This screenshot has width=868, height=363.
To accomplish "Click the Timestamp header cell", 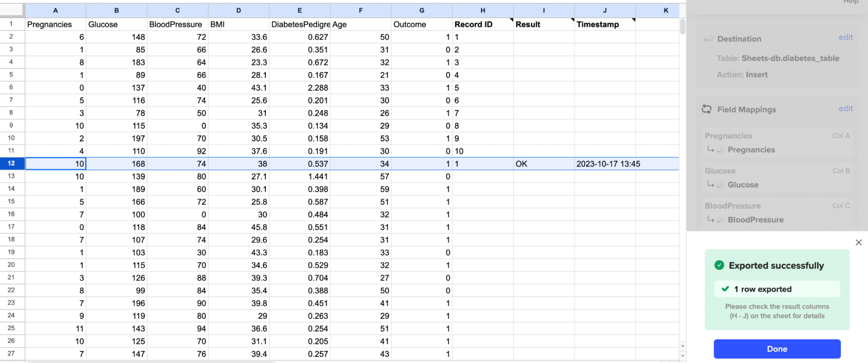I will (x=604, y=24).
